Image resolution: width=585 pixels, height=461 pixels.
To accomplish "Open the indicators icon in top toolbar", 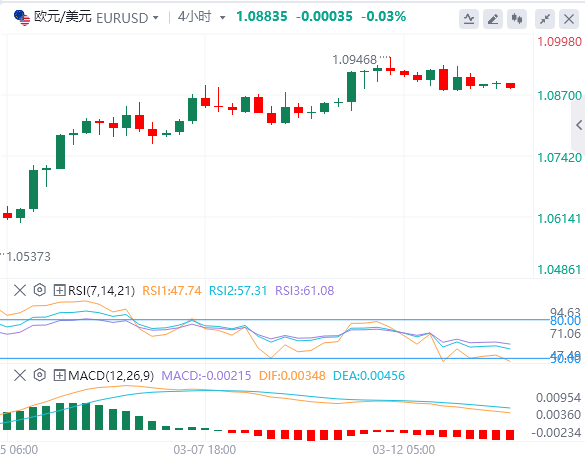I will (469, 19).
